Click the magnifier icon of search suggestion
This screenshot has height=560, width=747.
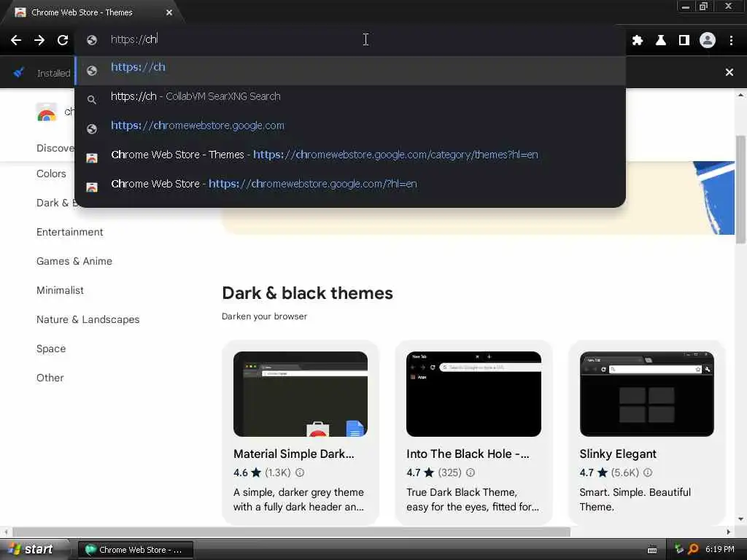coord(92,99)
